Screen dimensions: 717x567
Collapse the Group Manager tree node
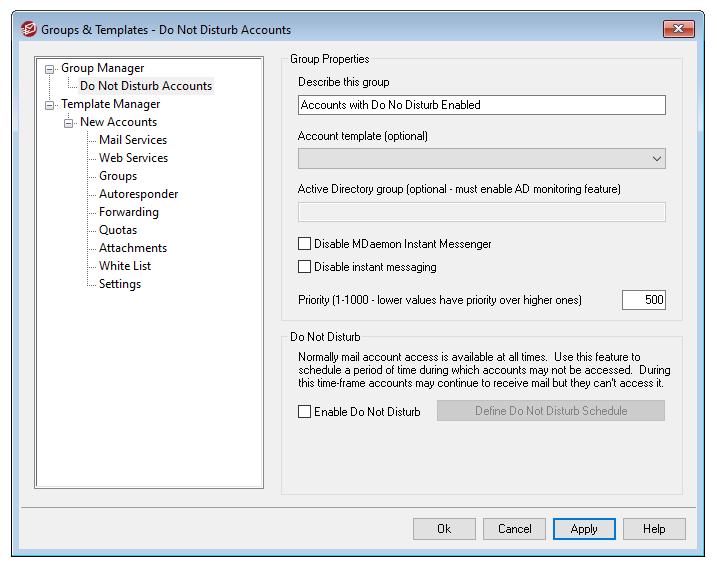pos(49,70)
